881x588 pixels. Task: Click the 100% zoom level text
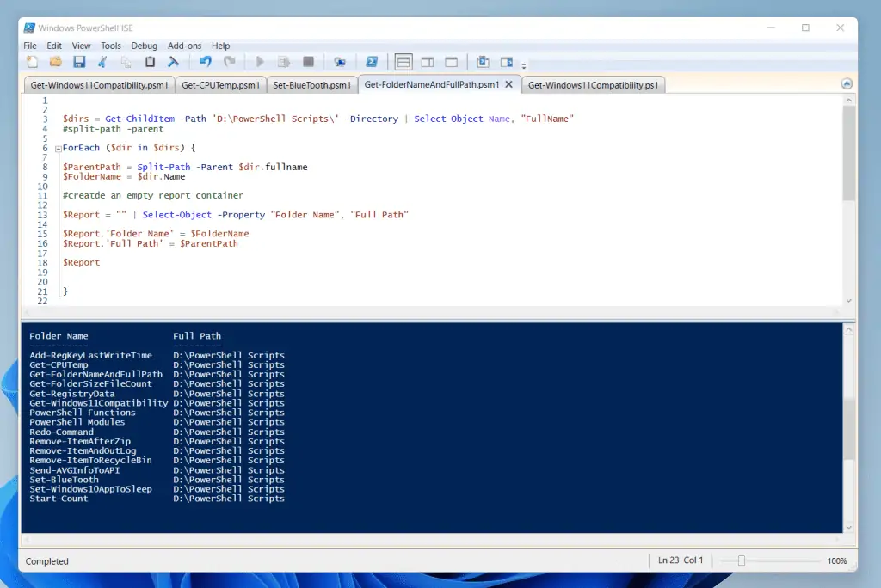(836, 561)
